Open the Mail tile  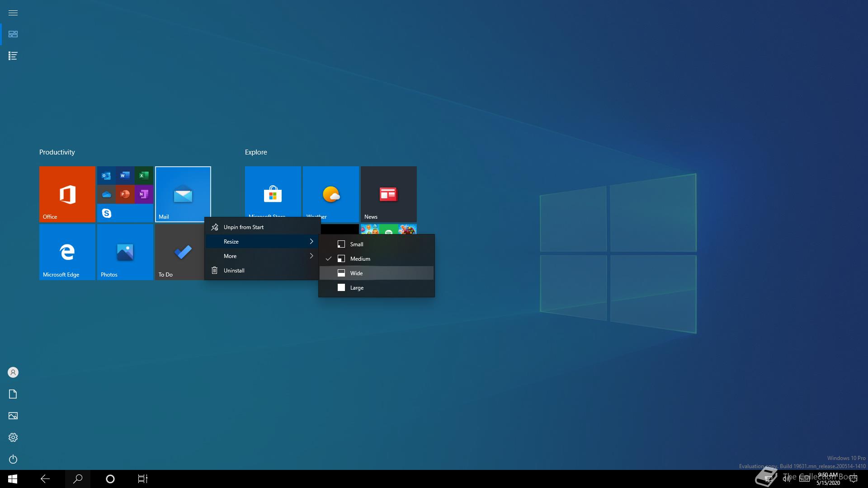(x=183, y=194)
